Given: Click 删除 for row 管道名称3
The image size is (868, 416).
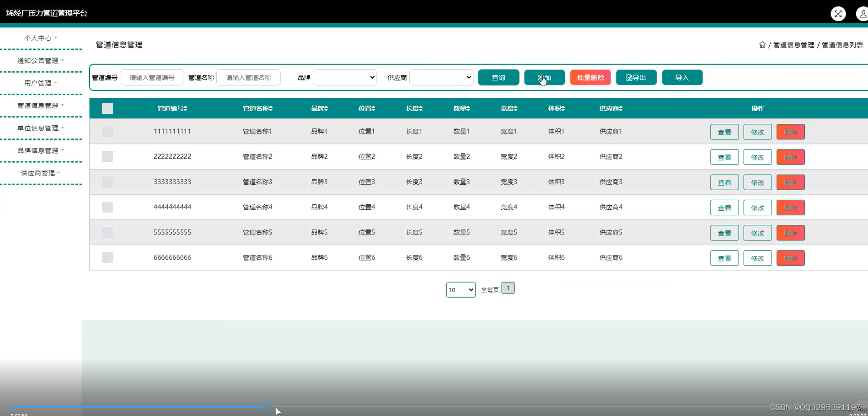Looking at the screenshot, I should pyautogui.click(x=791, y=182).
